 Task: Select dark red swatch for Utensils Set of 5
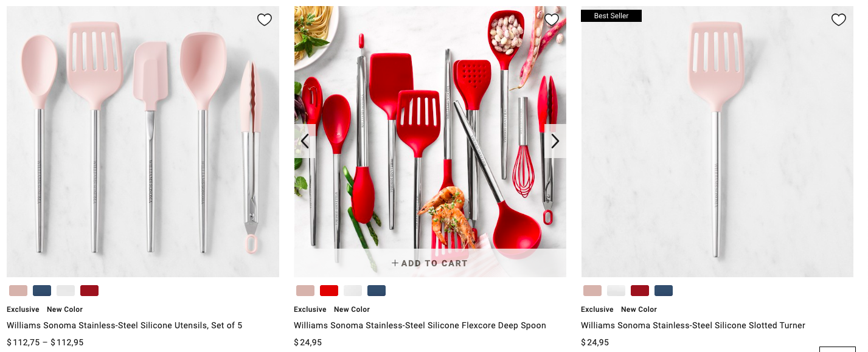(89, 291)
